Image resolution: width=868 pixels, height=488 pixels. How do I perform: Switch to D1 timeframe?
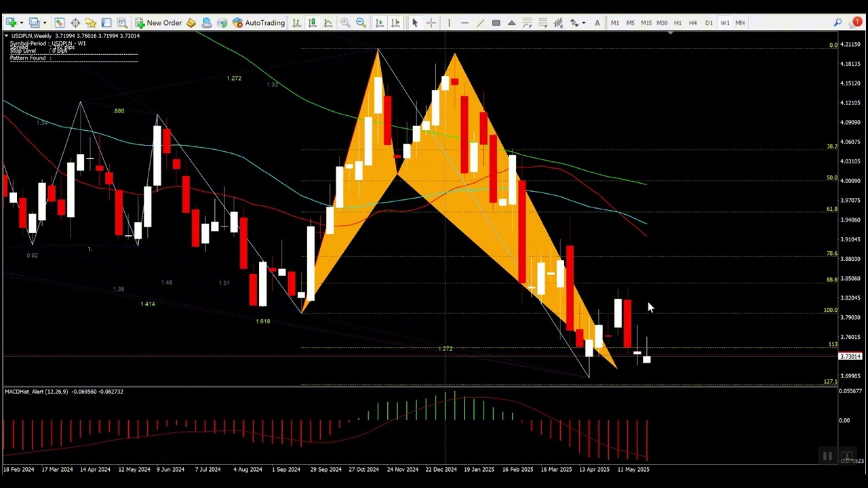(x=709, y=23)
